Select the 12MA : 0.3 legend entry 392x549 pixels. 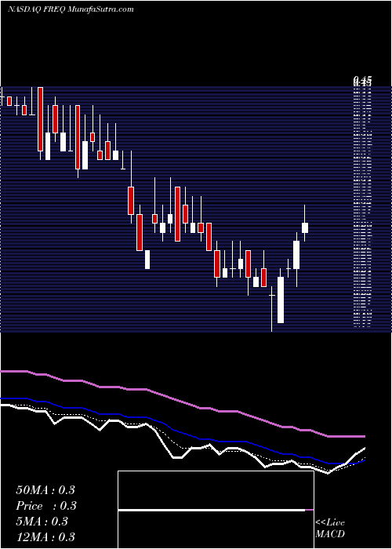(45, 537)
